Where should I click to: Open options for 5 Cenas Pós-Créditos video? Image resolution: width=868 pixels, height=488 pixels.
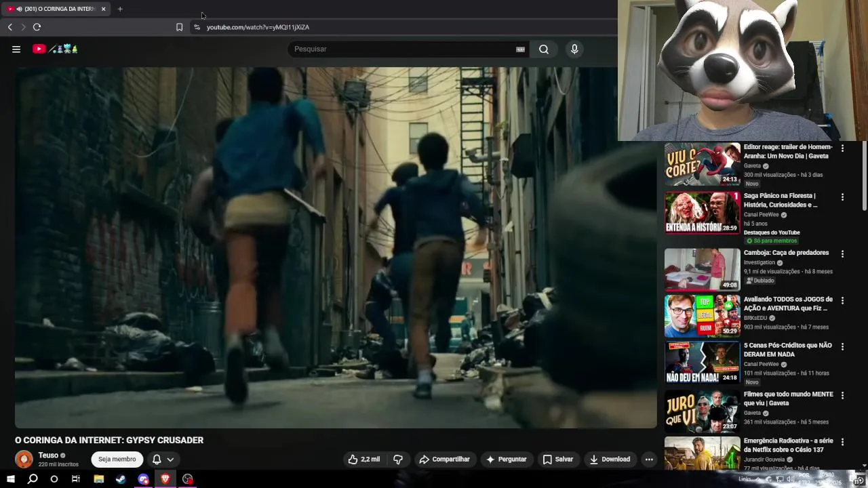coord(842,346)
